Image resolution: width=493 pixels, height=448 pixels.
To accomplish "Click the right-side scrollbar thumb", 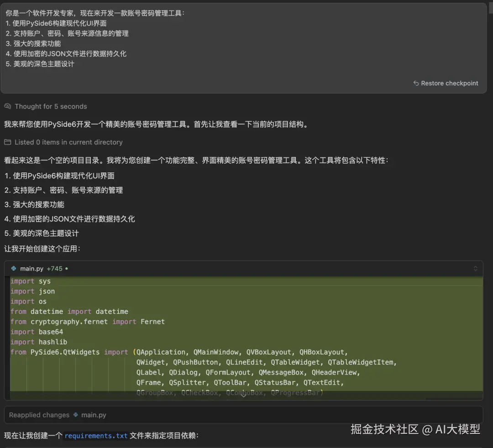I will coord(490,8).
